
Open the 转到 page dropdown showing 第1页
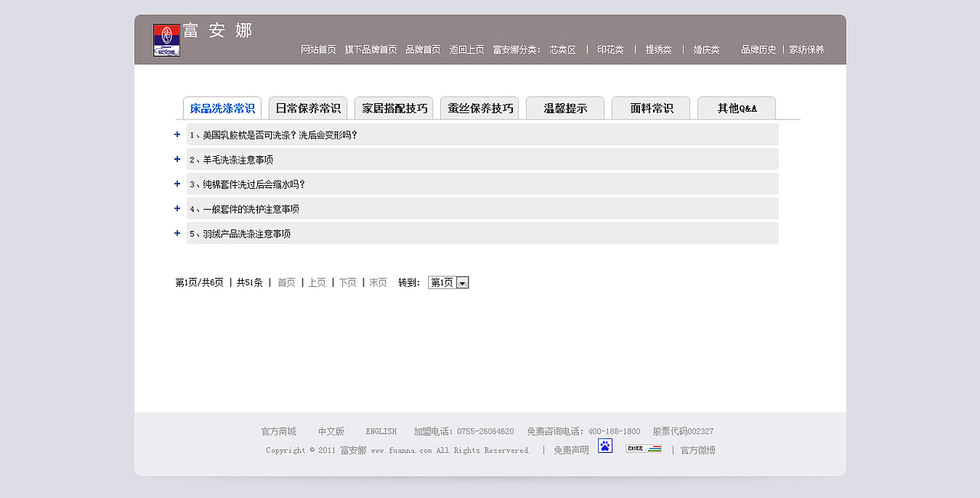pyautogui.click(x=449, y=282)
